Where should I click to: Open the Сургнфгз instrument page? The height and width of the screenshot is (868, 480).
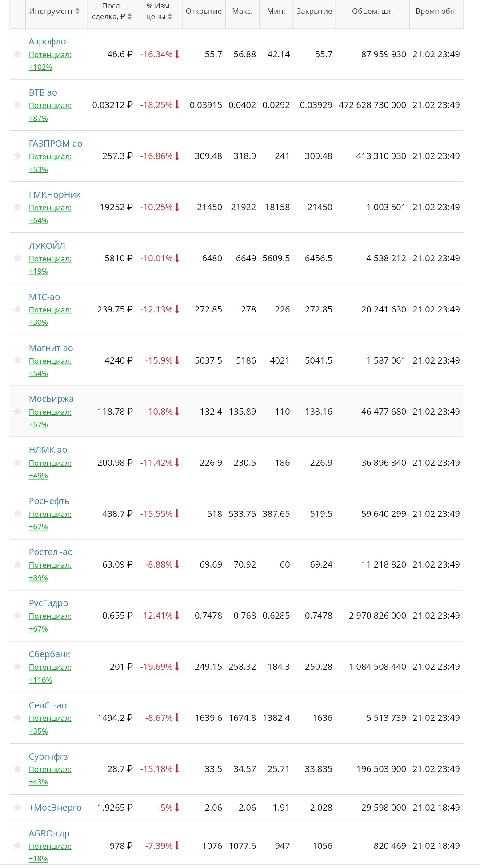pos(48,756)
